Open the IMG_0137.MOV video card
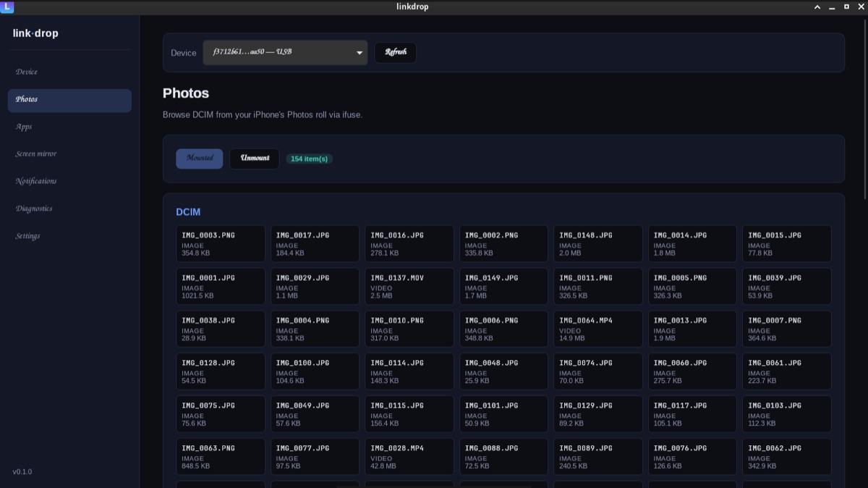The width and height of the screenshot is (868, 488). (409, 287)
